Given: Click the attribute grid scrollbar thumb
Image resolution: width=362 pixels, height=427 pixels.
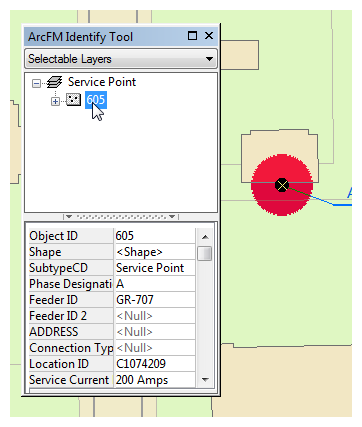Looking at the screenshot, I should (x=205, y=253).
